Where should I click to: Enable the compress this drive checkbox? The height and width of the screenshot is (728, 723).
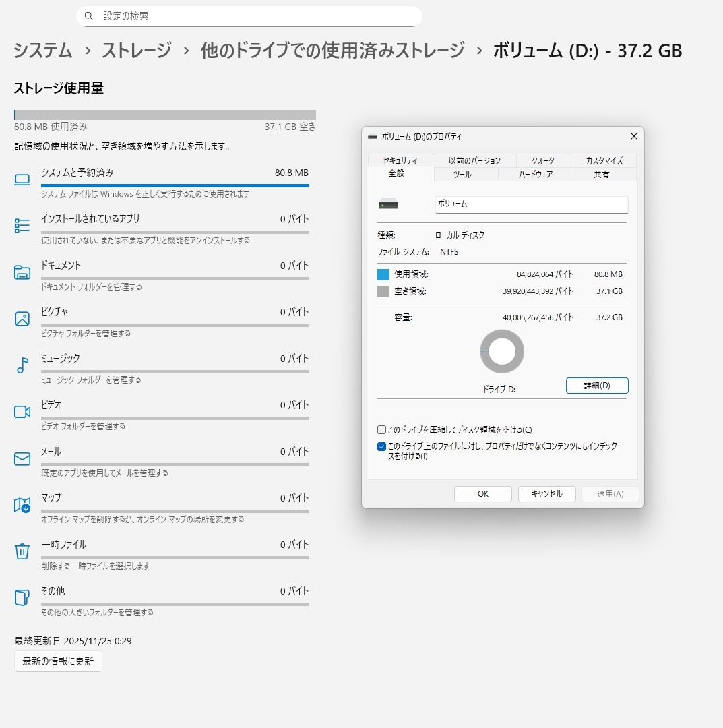coord(382,430)
